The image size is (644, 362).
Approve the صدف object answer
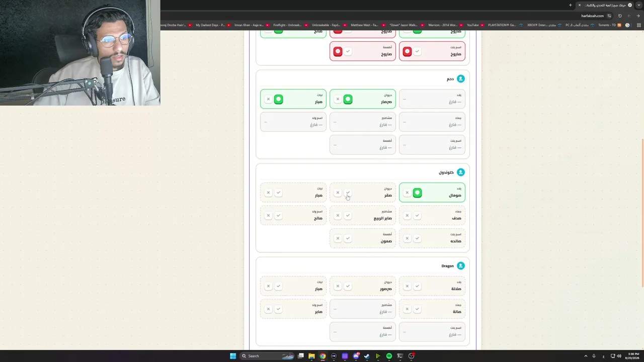pyautogui.click(x=417, y=215)
